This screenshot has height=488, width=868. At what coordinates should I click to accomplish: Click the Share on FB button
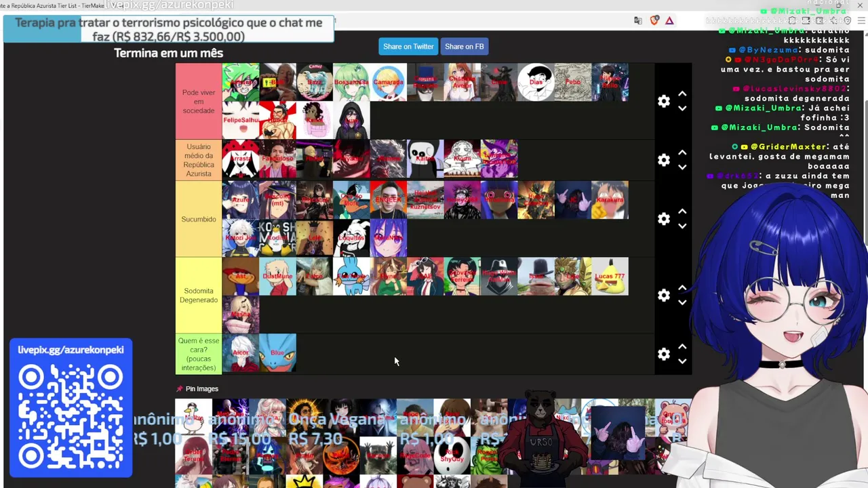465,47
